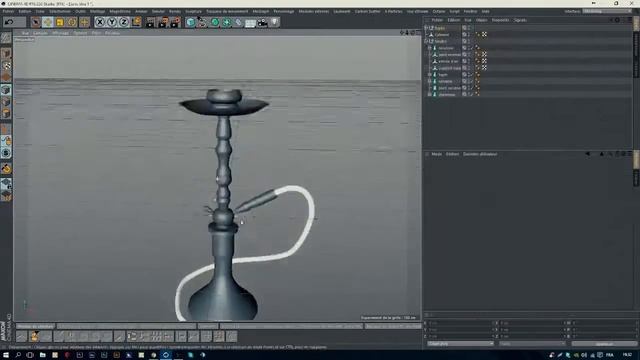The image size is (640, 360).
Task: Add a Camera object
Action: pos(262,22)
